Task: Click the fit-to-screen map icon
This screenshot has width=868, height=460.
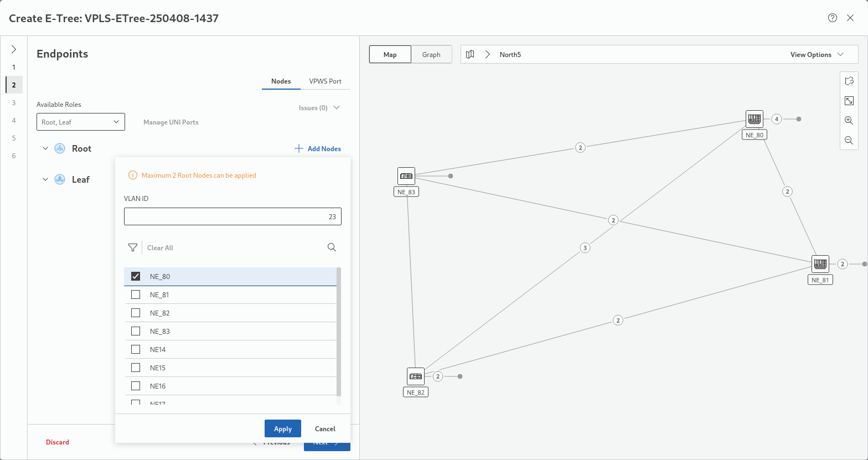Action: point(849,101)
